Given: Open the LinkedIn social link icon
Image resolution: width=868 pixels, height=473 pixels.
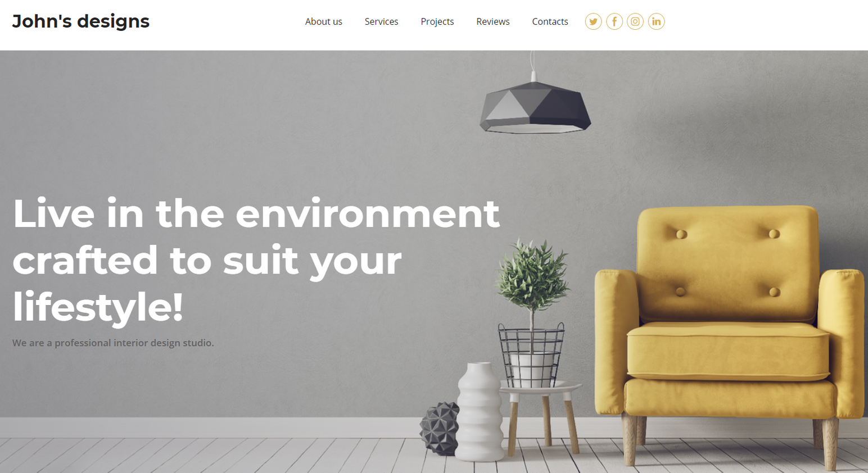Looking at the screenshot, I should click(x=656, y=21).
